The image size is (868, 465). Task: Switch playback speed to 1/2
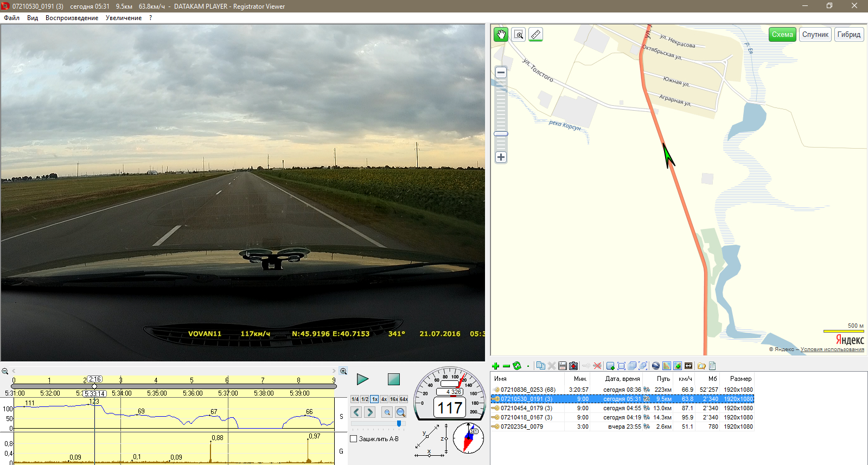pyautogui.click(x=365, y=399)
